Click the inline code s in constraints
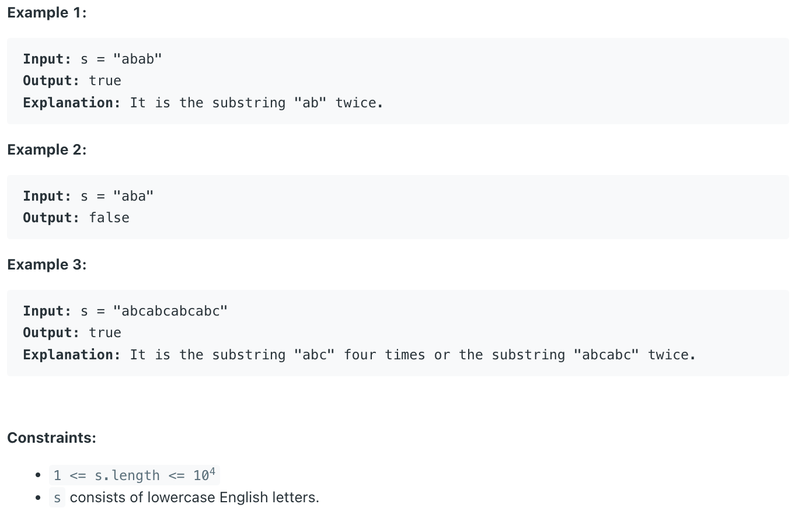 [x=57, y=498]
